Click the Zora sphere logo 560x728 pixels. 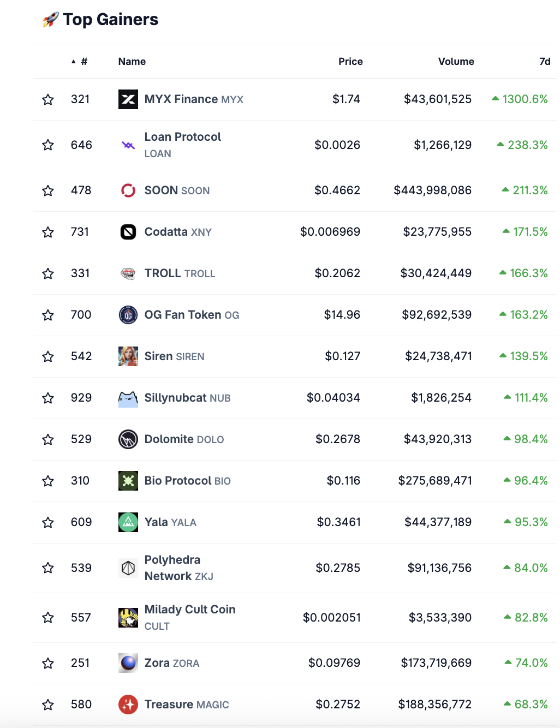pyautogui.click(x=128, y=663)
